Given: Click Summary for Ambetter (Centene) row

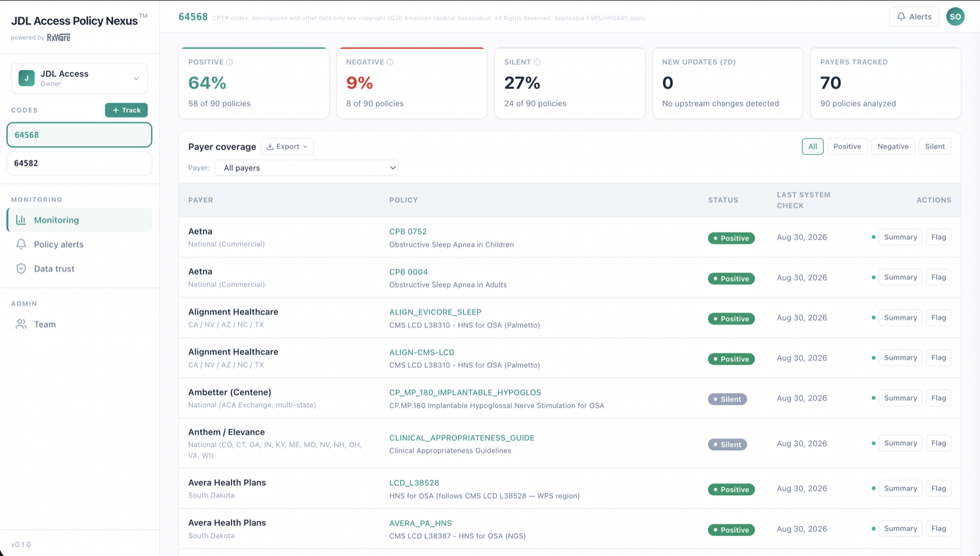Looking at the screenshot, I should [900, 398].
